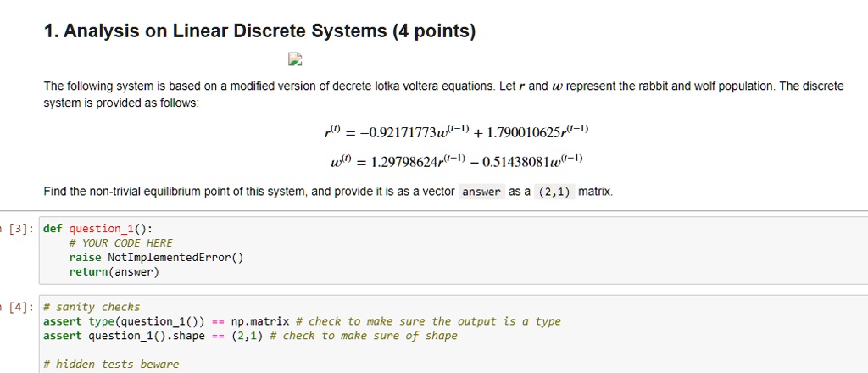Place cursor on return(answer) line
The height and width of the screenshot is (373, 868).
[114, 272]
